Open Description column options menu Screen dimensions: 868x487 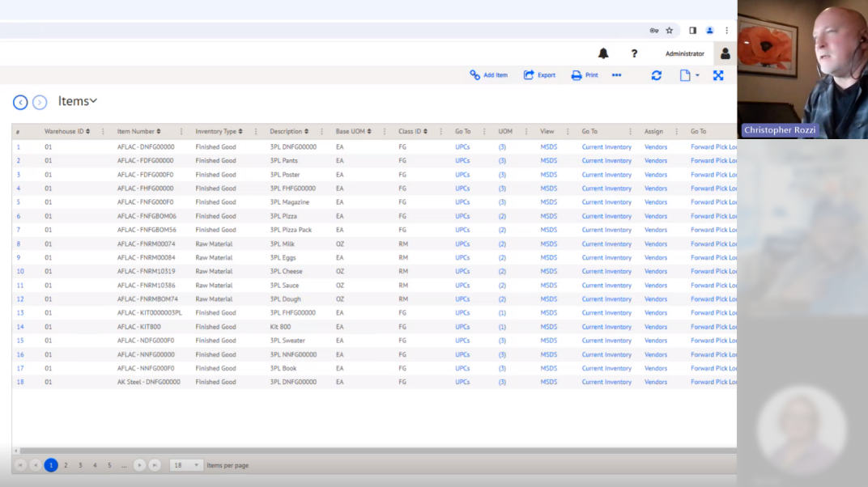[x=321, y=132]
